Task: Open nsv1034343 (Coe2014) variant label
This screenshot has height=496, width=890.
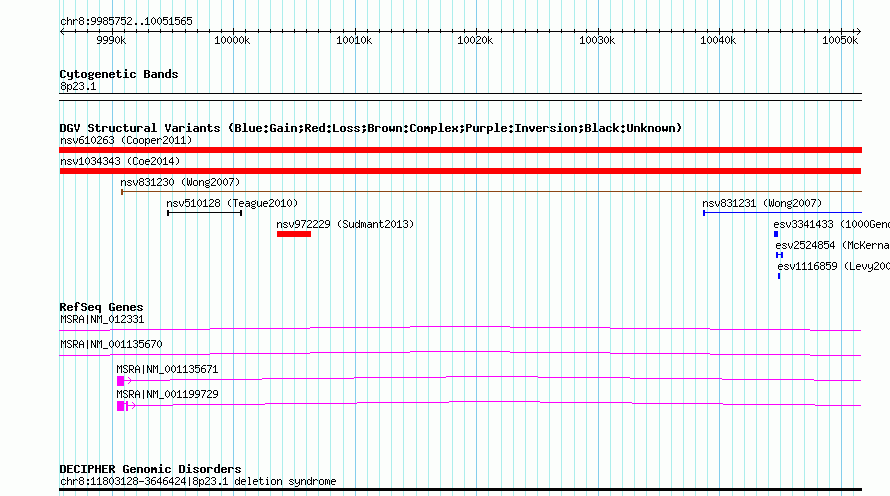Action: coord(120,161)
